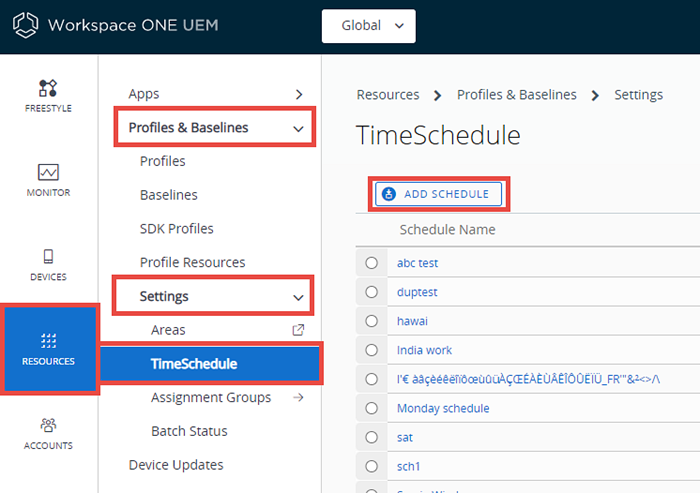The width and height of the screenshot is (700, 493).
Task: Click the plus icon in Add Schedule
Action: coord(389,194)
